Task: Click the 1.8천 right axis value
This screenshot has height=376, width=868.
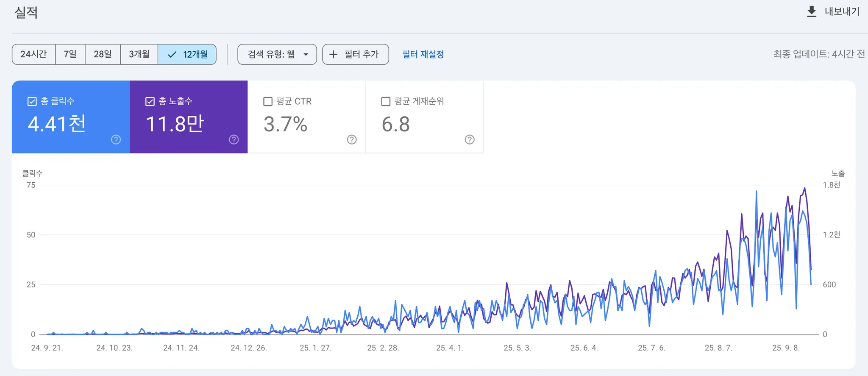Action: (x=832, y=185)
